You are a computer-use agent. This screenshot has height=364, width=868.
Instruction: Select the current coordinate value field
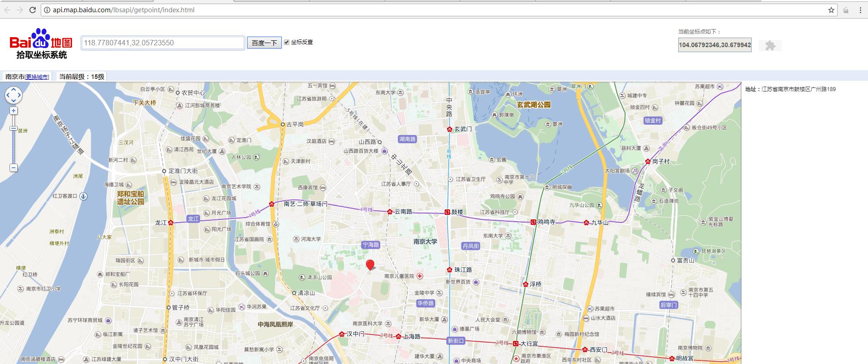[715, 45]
